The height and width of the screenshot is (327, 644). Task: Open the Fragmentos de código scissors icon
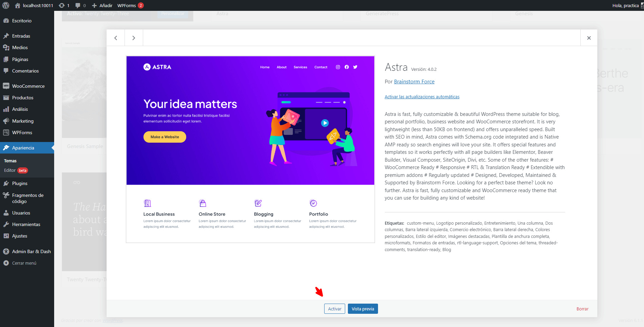pos(6,195)
